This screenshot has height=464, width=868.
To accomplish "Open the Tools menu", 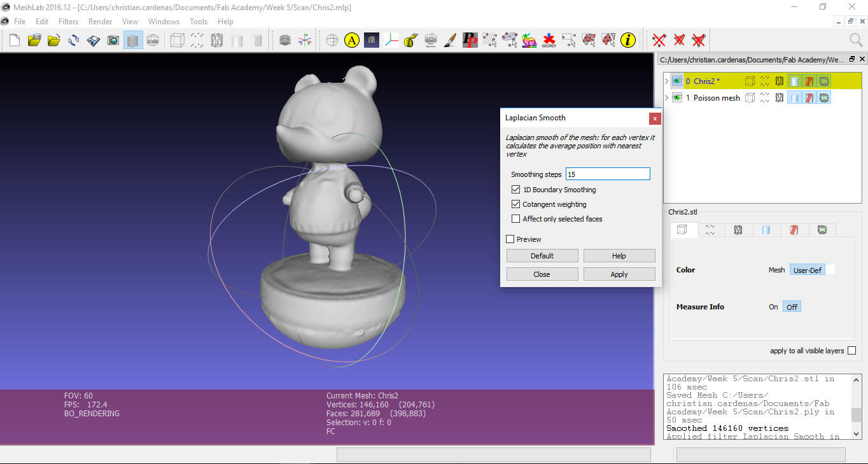I will [199, 21].
